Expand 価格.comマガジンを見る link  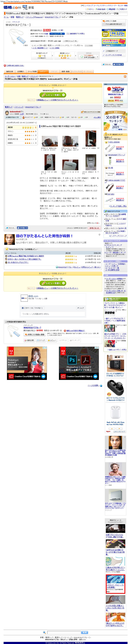(117, 349)
